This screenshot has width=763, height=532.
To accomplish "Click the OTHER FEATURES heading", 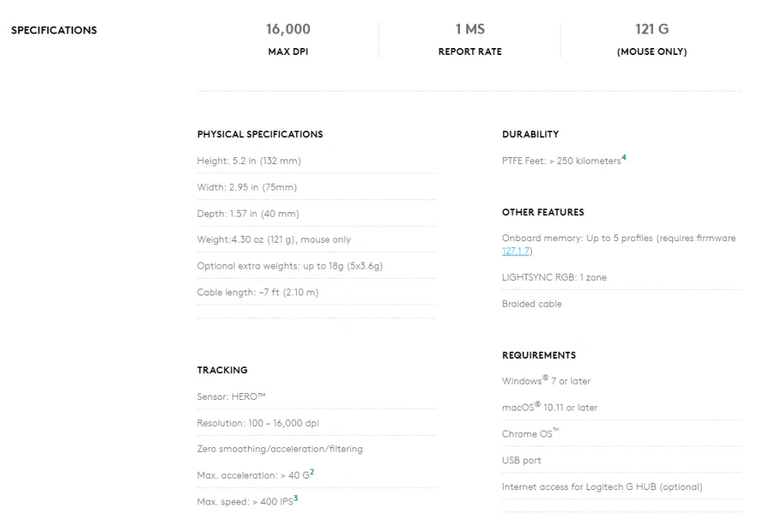I will pyautogui.click(x=543, y=212).
